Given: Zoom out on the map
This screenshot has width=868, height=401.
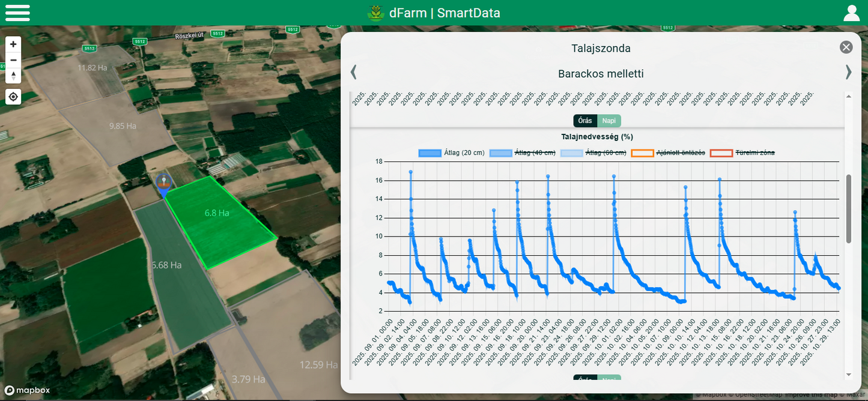Looking at the screenshot, I should [x=13, y=60].
